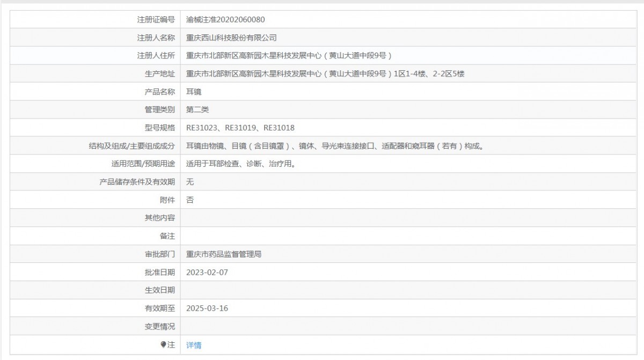644x360 pixels.
Task: Click the 型号规格 label
Action: (x=160, y=128)
